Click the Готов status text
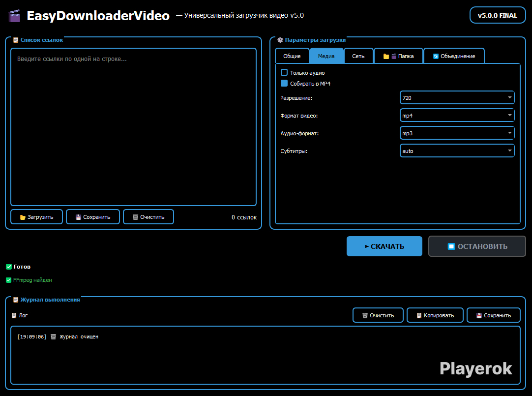 [22, 267]
